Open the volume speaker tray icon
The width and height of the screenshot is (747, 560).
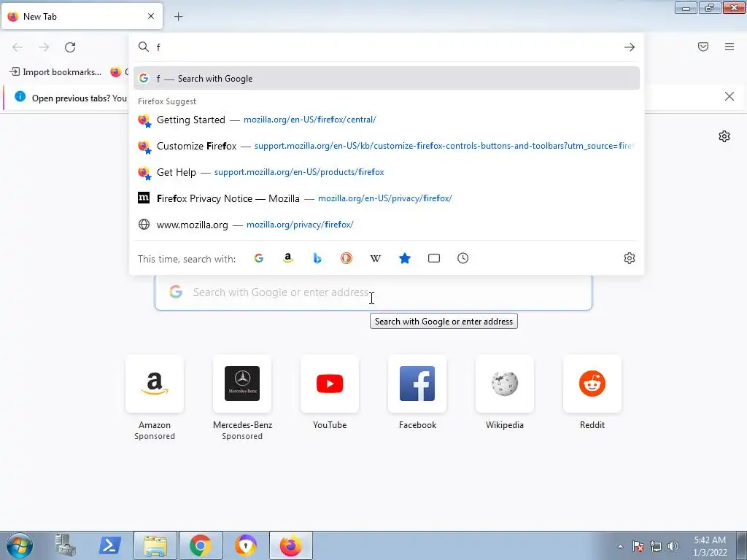pyautogui.click(x=673, y=546)
